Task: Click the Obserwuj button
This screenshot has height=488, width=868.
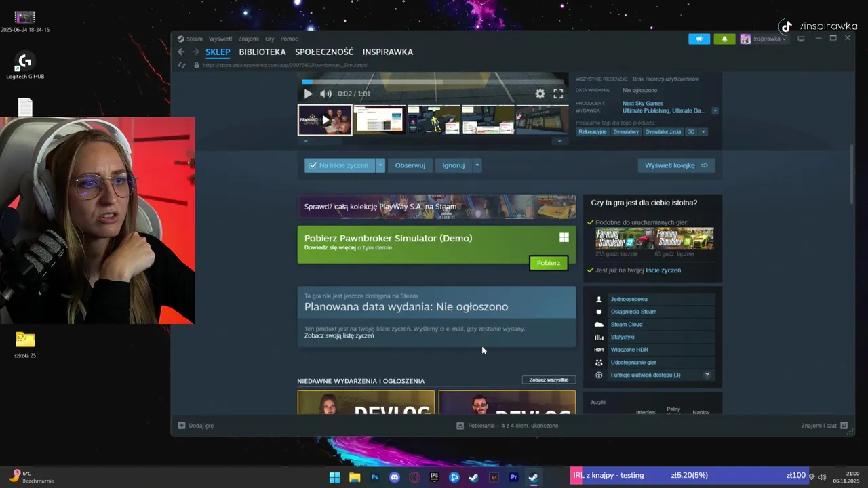Action: [x=410, y=165]
